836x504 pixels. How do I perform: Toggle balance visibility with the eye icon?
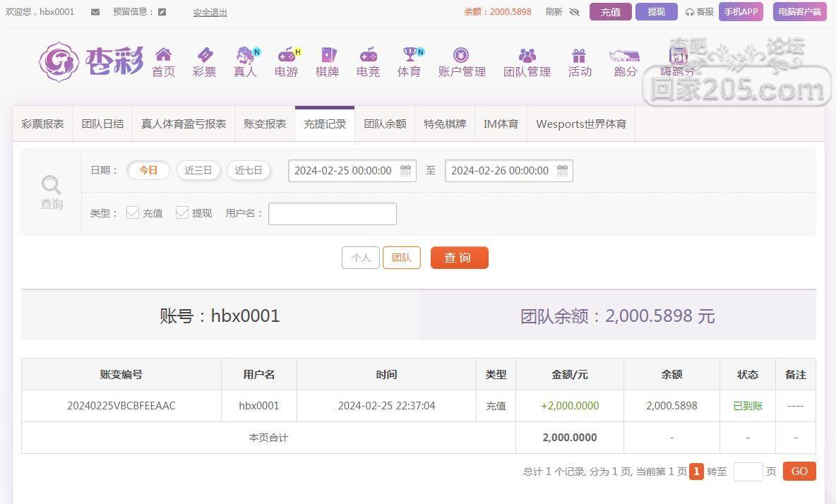point(574,12)
